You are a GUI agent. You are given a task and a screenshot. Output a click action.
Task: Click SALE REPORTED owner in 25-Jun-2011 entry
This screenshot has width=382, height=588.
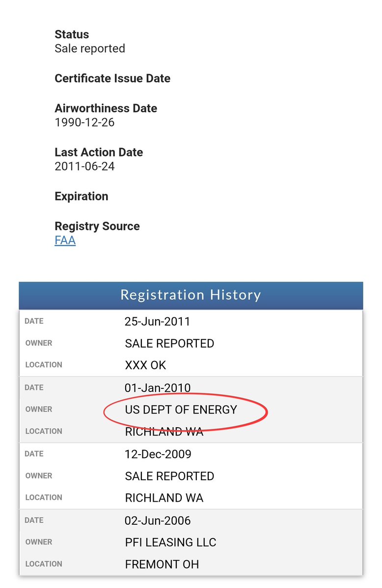click(x=169, y=343)
